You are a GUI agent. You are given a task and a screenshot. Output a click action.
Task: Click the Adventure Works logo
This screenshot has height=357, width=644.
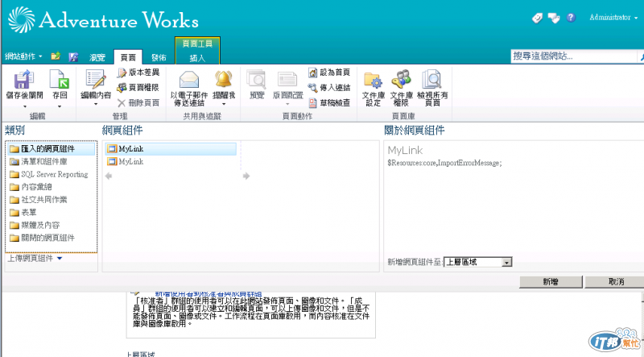(x=104, y=19)
